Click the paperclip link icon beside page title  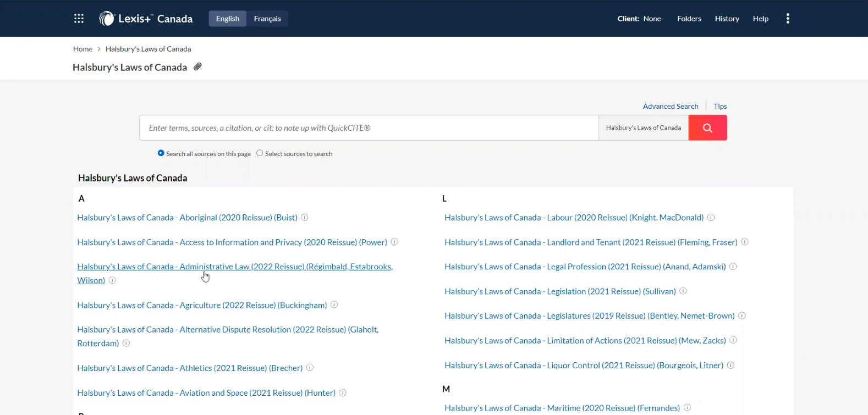[197, 67]
